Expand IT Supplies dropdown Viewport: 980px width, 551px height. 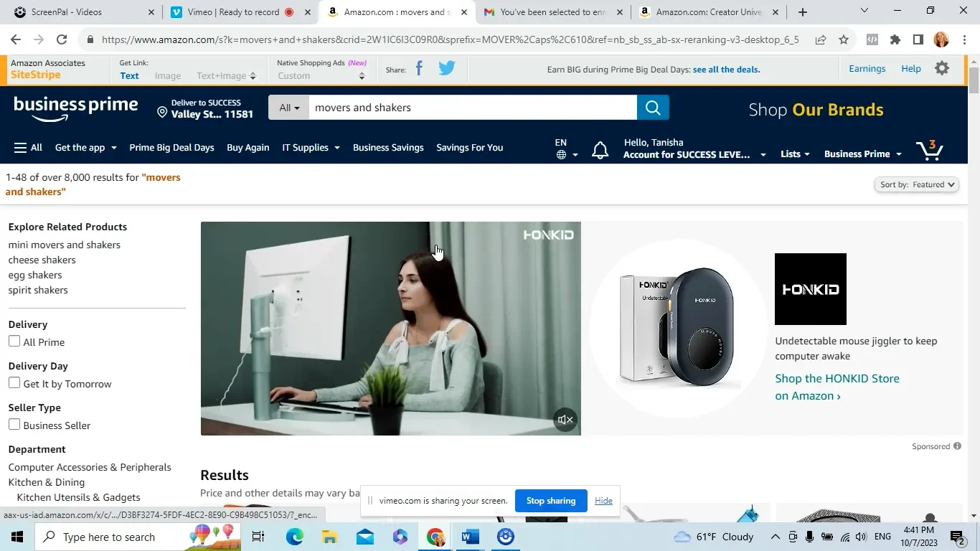[x=311, y=148]
